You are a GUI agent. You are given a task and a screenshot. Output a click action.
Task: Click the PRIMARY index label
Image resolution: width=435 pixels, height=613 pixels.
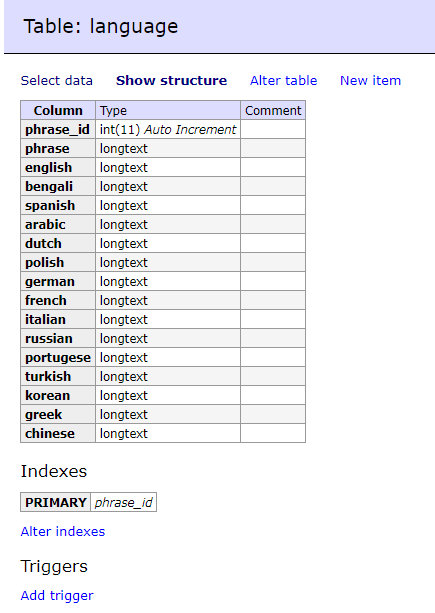(x=55, y=502)
